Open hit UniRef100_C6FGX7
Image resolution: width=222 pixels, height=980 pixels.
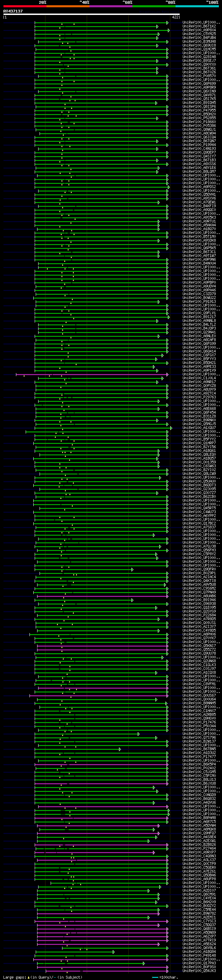(199, 355)
